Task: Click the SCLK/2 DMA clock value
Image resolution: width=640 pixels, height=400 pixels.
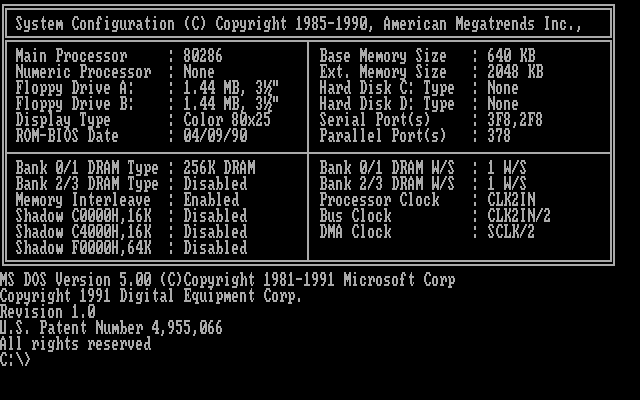Action: pyautogui.click(x=511, y=231)
